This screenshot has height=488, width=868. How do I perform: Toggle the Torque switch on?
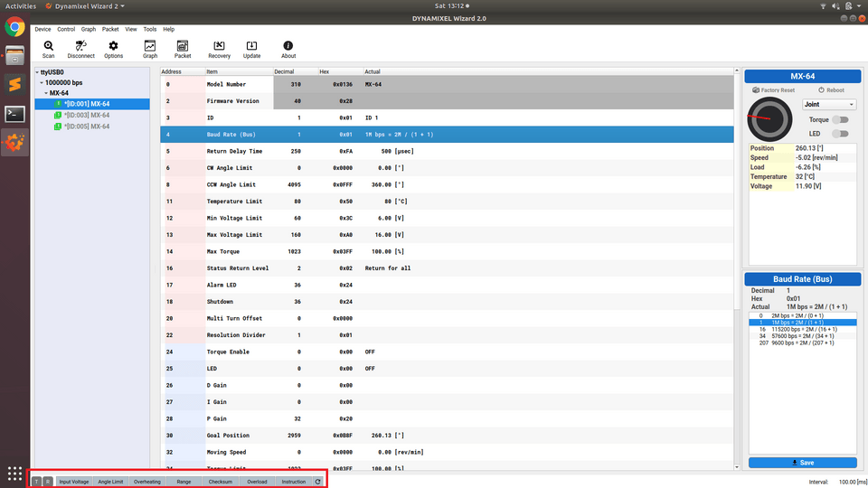[840, 119]
